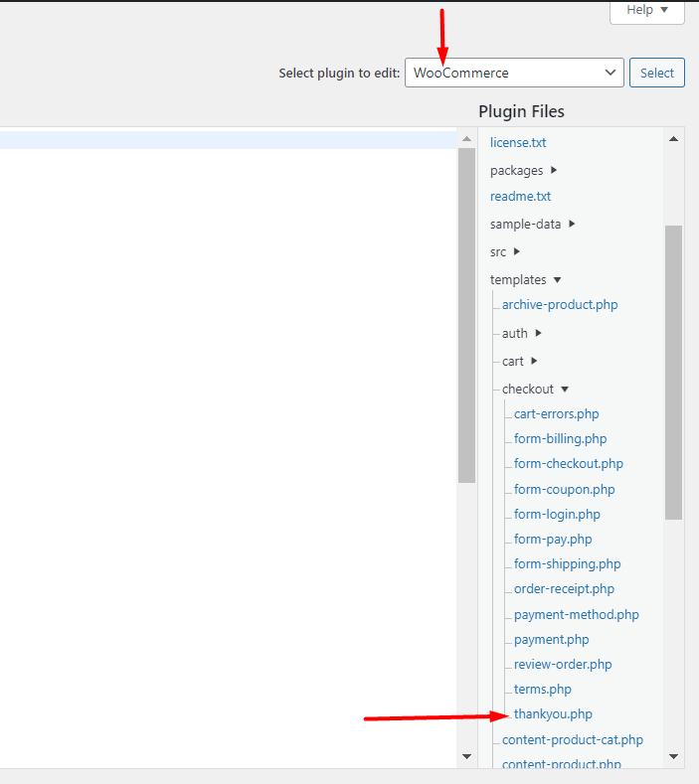
Task: Open form-login.php file
Action: (x=557, y=515)
